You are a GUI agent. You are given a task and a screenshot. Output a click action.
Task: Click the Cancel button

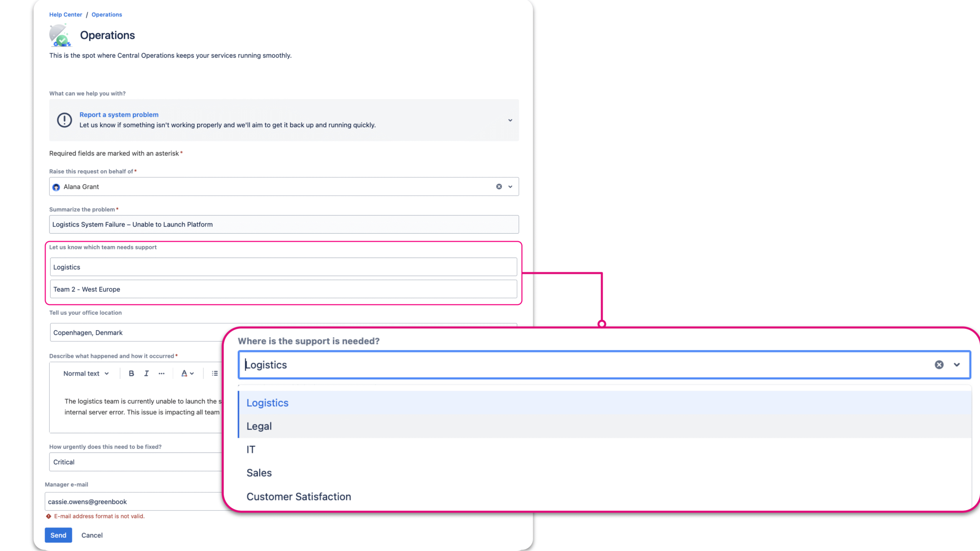[92, 535]
